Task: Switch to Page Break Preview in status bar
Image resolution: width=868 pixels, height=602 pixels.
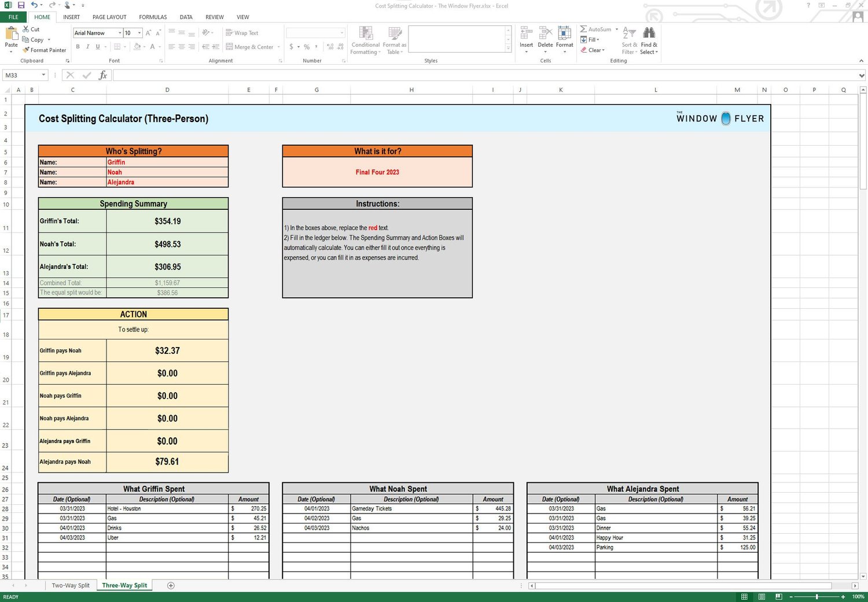Action: coord(779,597)
